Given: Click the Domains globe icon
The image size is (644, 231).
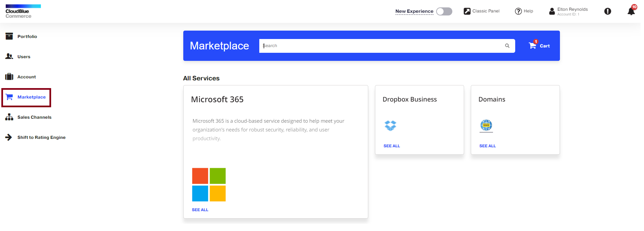Looking at the screenshot, I should 486,125.
